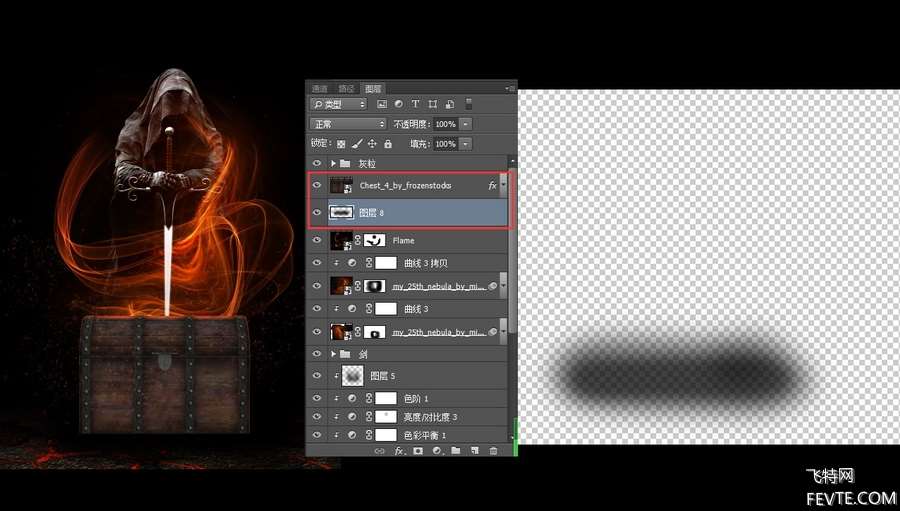Create new adjustment layer icon at panel bottom

click(437, 451)
